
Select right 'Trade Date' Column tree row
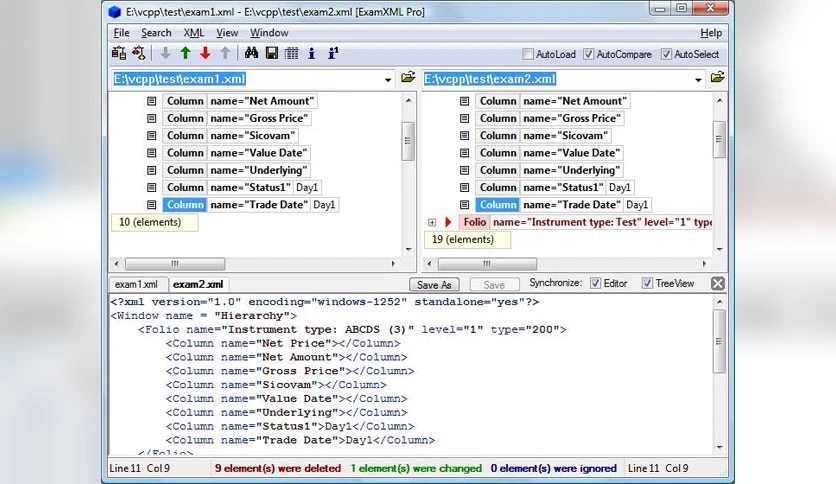point(564,205)
